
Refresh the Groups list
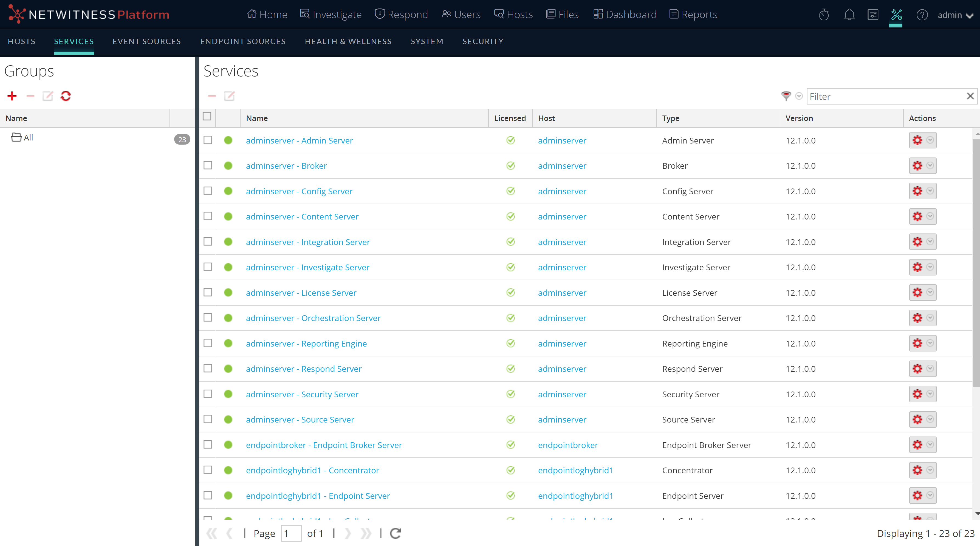[x=66, y=96]
